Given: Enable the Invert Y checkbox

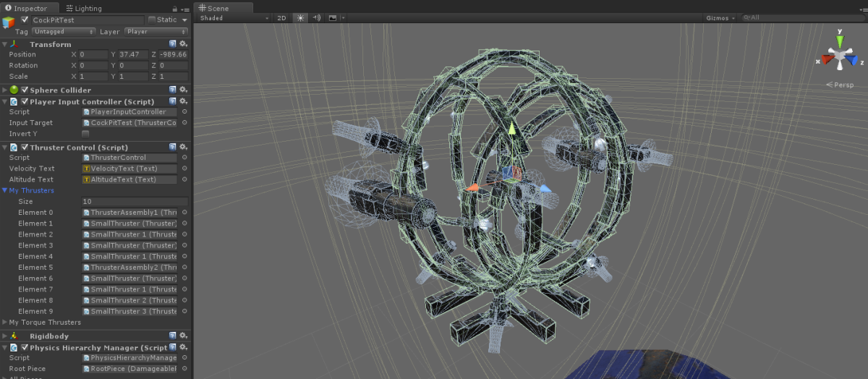Looking at the screenshot, I should (85, 134).
